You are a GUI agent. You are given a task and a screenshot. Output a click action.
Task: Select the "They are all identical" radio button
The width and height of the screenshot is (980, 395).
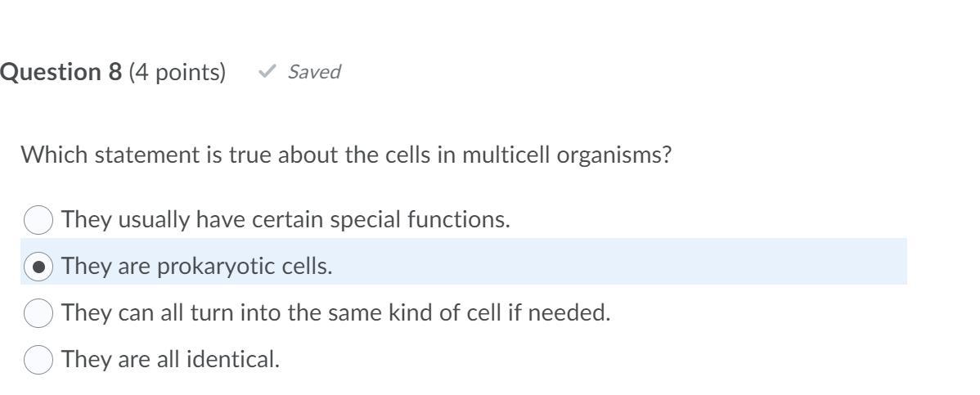(38, 359)
